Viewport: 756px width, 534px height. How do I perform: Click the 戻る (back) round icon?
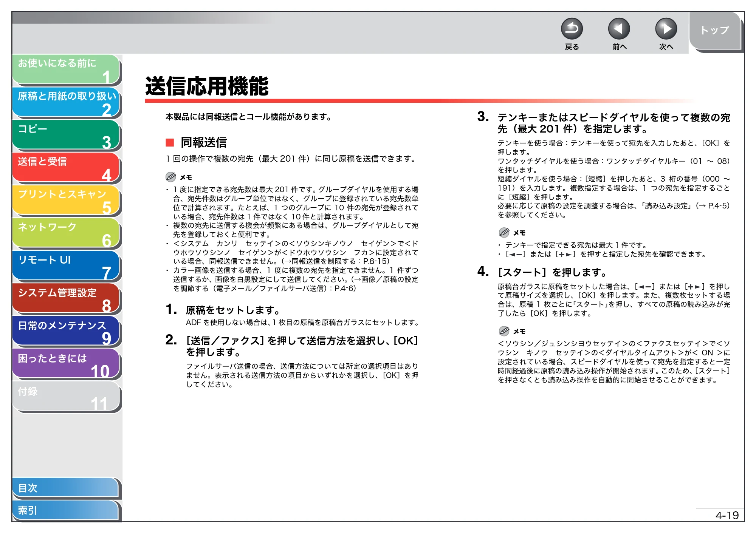[x=572, y=29]
